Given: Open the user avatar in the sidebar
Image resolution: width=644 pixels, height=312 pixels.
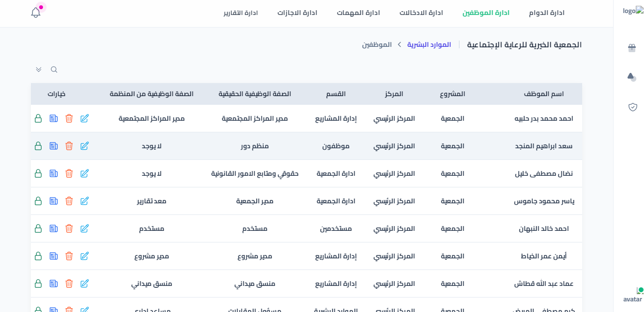Looking at the screenshot, I should [633, 295].
